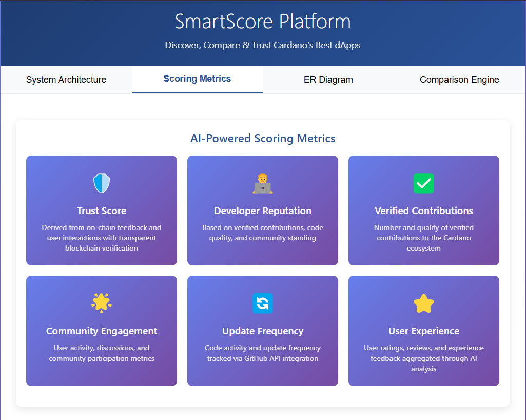Viewport: 526px width, 420px height.
Task: Click the SmartScore Platform title
Action: click(263, 22)
